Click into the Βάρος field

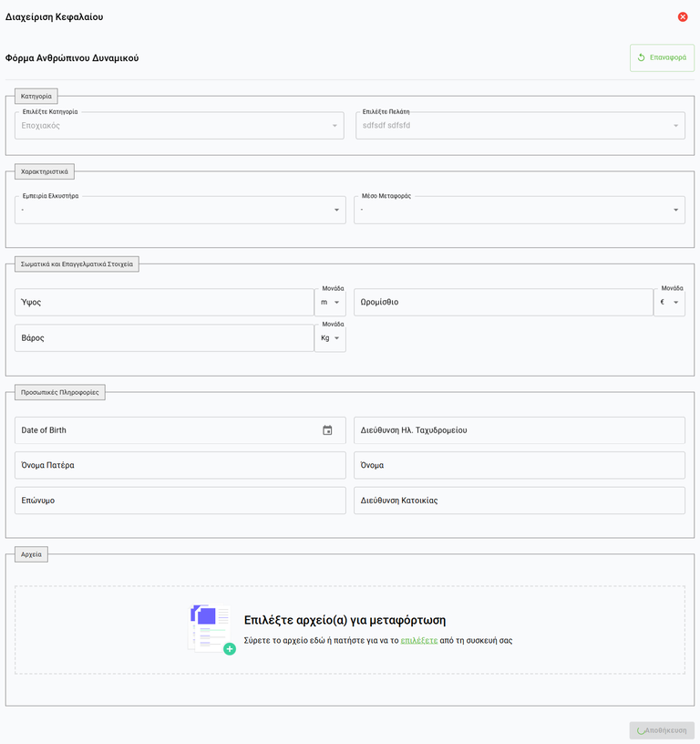pyautogui.click(x=164, y=337)
